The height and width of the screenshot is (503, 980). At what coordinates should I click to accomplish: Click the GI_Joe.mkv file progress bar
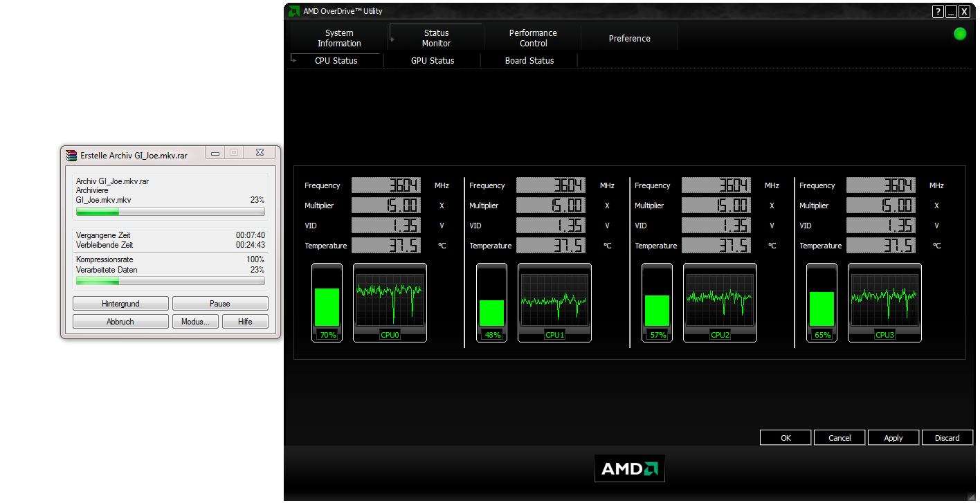[170, 211]
